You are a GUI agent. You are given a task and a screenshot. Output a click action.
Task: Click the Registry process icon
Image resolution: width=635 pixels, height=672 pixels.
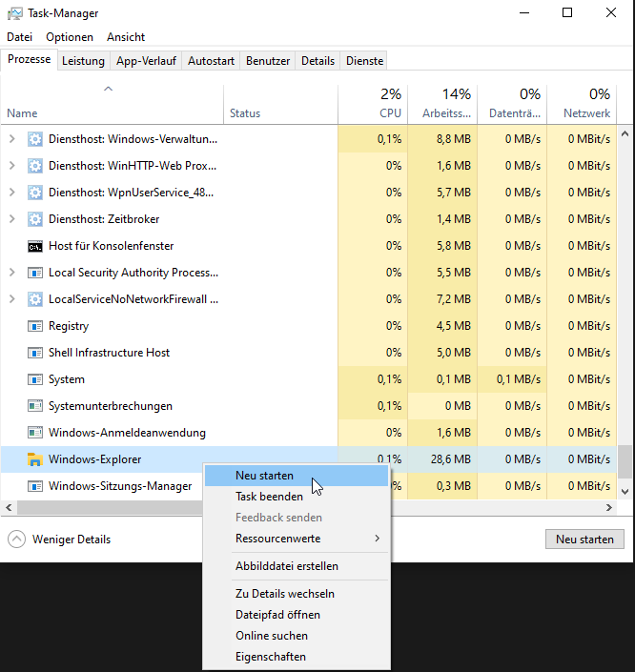click(35, 326)
